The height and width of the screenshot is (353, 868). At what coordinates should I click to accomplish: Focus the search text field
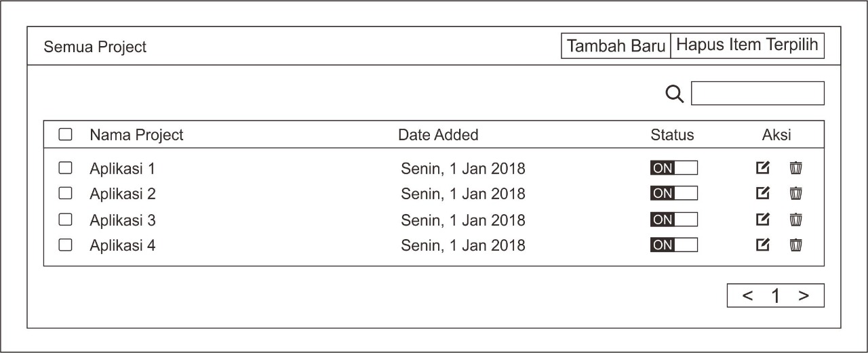(757, 94)
